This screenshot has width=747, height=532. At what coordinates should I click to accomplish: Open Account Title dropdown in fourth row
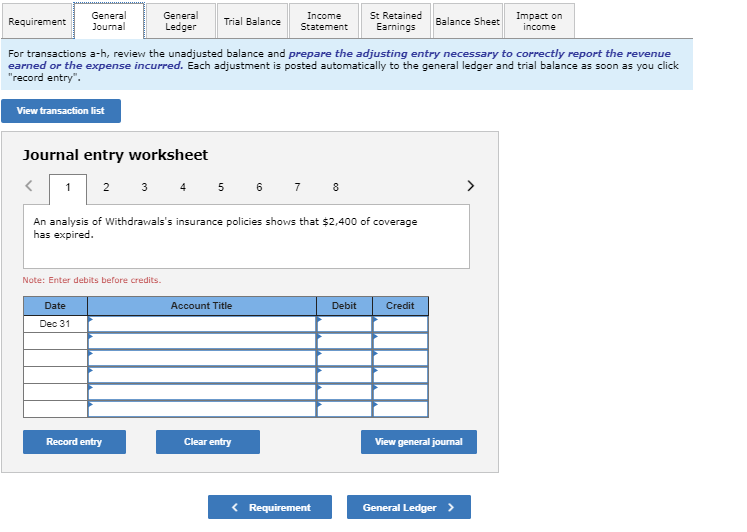pos(202,375)
